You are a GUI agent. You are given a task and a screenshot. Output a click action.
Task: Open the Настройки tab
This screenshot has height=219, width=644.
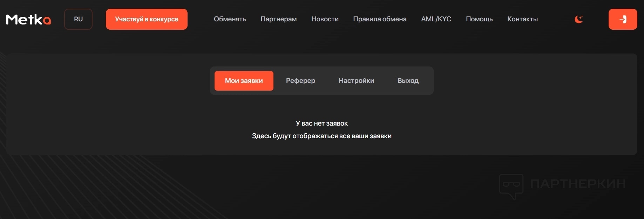pos(356,81)
